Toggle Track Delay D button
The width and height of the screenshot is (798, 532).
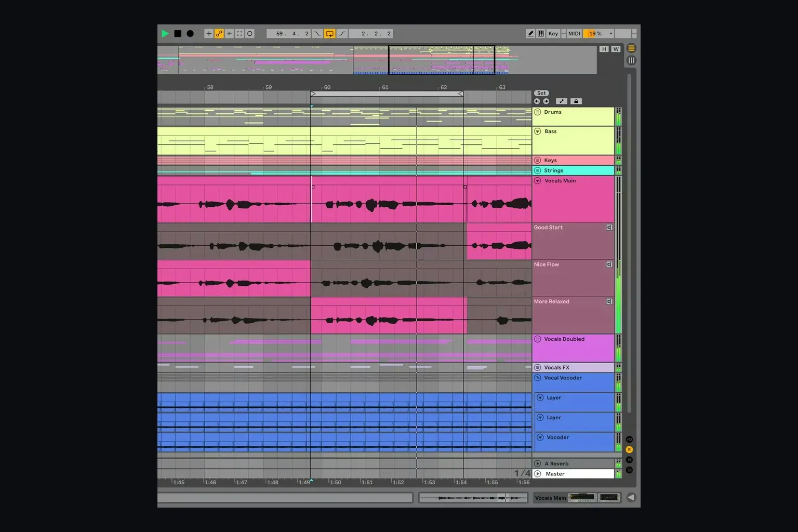pyautogui.click(x=629, y=470)
